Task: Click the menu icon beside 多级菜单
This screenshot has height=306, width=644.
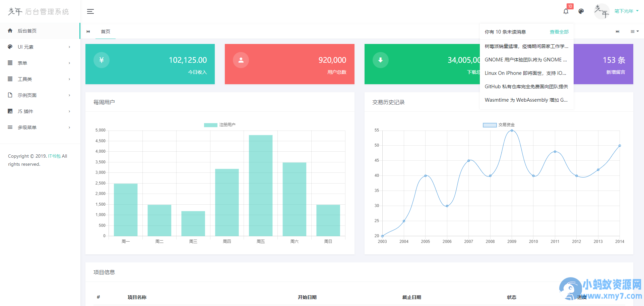Action: tap(10, 127)
